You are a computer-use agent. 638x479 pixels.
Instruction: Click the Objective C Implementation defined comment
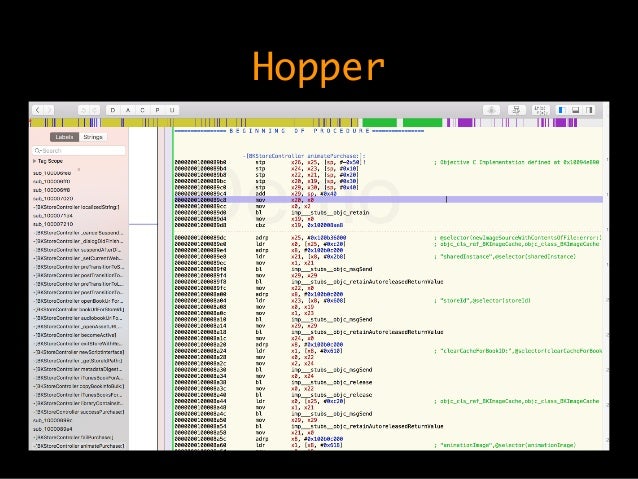click(517, 162)
